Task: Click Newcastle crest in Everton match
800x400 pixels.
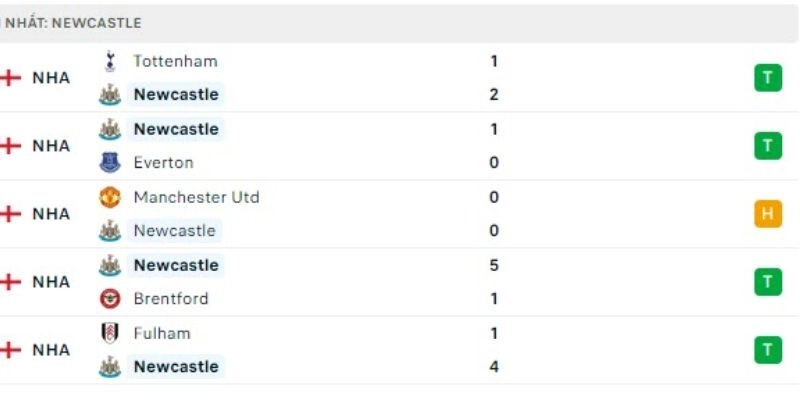Action: click(x=110, y=129)
